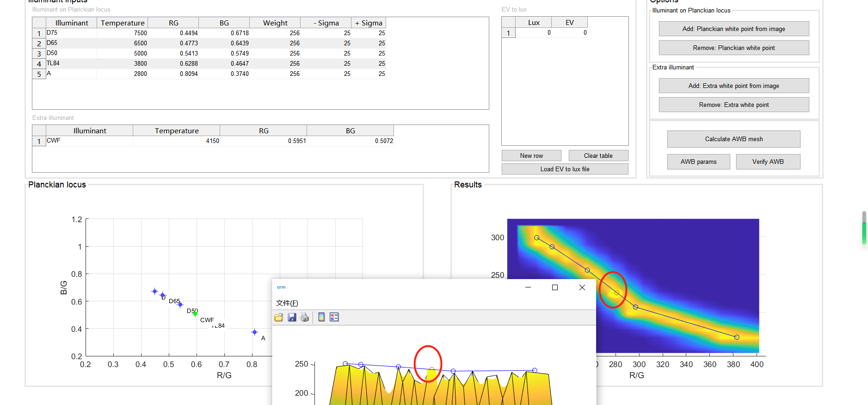Click the green vertical scrollbar thumb
Viewport: 868px width, 405px height.
[x=864, y=233]
